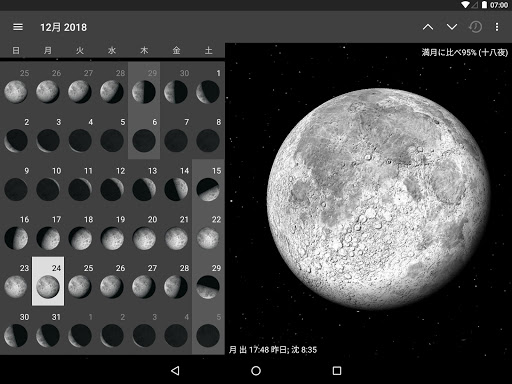Tap the 月 Monday column header
Image resolution: width=512 pixels, height=384 pixels.
pyautogui.click(x=48, y=50)
